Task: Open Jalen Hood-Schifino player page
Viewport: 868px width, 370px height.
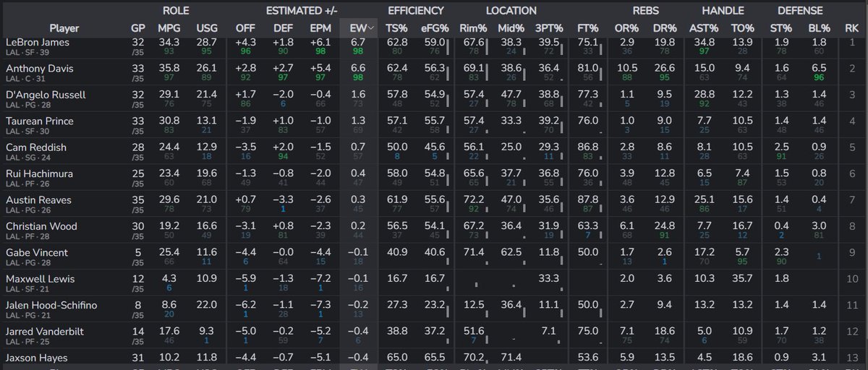Action: (x=51, y=306)
